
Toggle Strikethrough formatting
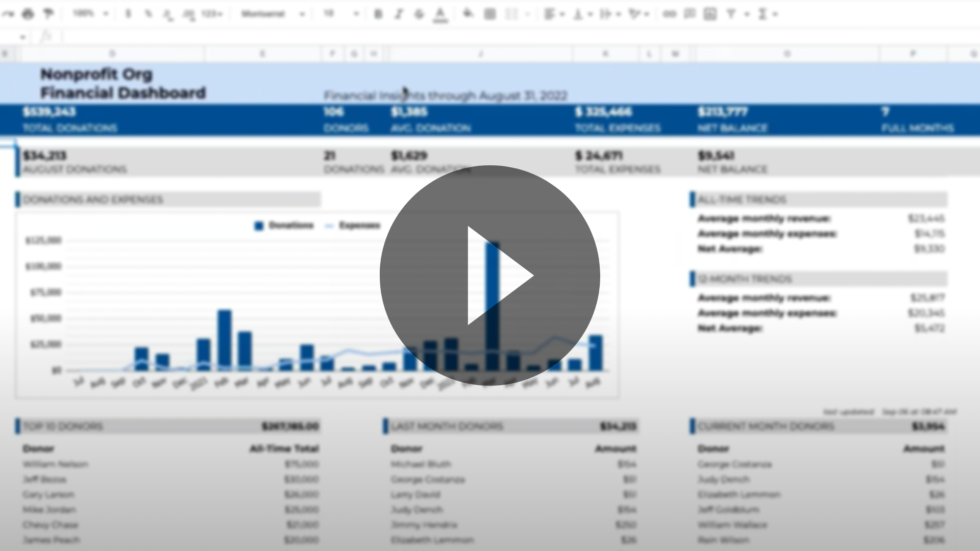pos(419,14)
